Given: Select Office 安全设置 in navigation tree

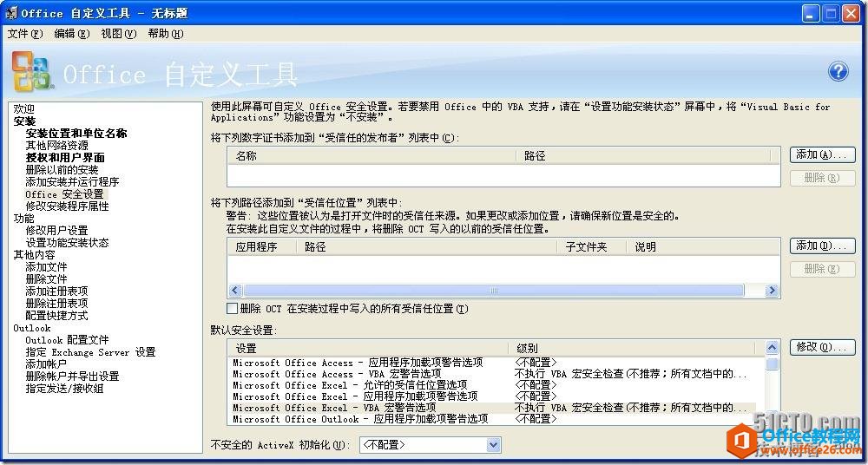Looking at the screenshot, I should click(65, 194).
